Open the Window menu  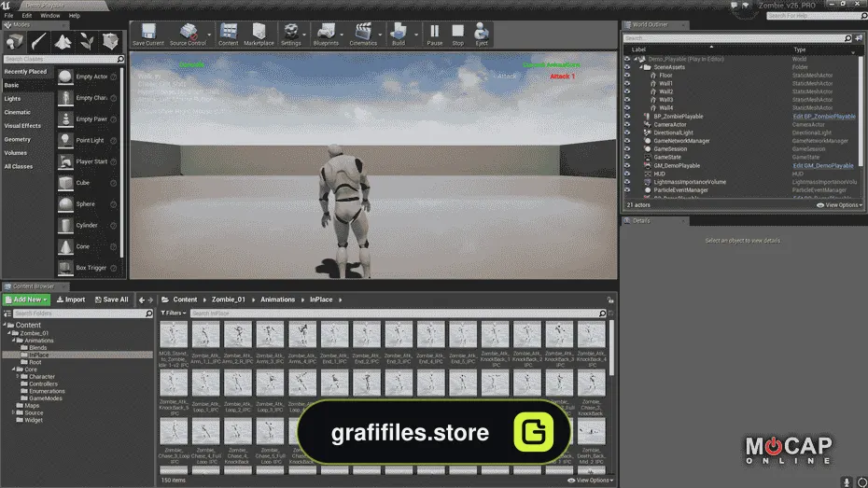click(49, 16)
